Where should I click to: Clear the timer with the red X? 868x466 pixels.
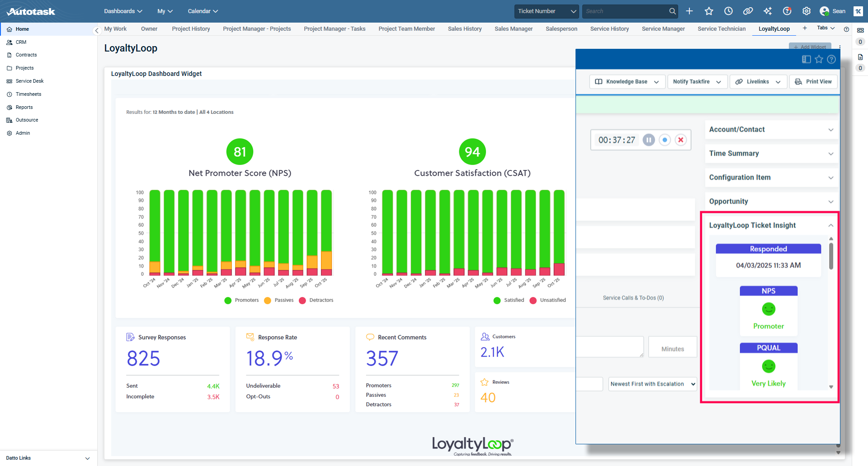click(680, 140)
